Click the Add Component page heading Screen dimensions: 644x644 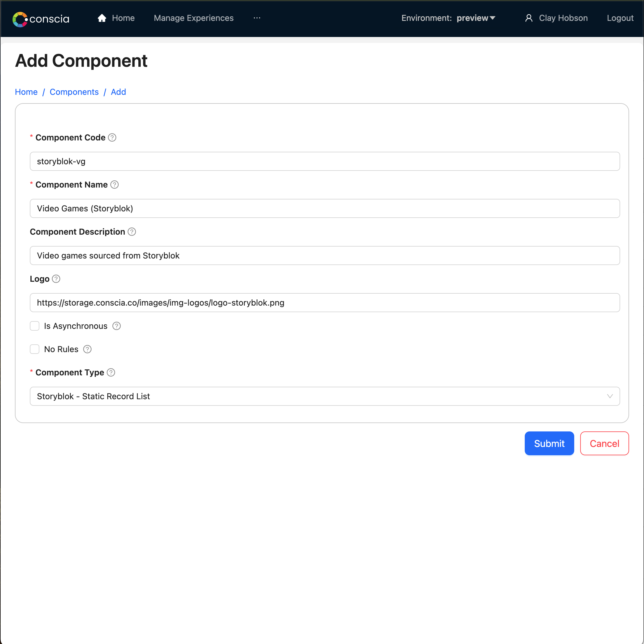[x=81, y=61]
